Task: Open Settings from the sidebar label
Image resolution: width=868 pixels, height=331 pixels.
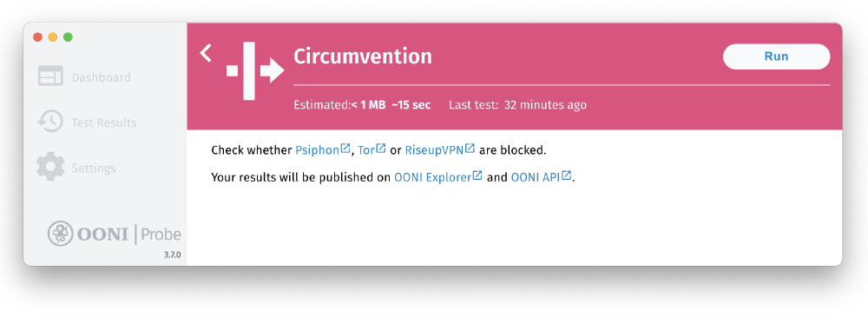Action: (x=94, y=169)
